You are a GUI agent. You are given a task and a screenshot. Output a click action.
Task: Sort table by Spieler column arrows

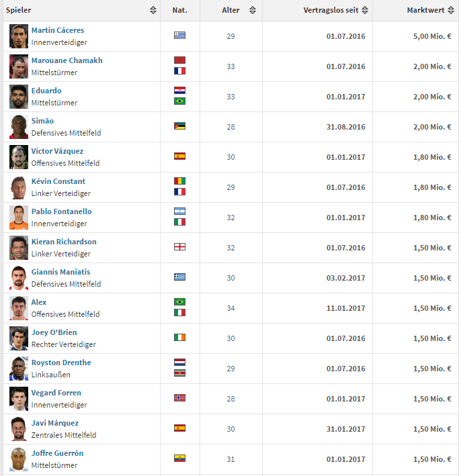[x=153, y=10]
